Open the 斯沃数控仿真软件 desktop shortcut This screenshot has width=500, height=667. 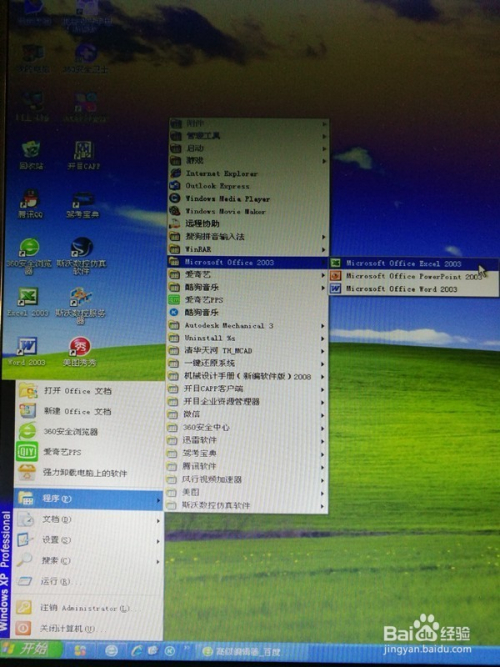[x=81, y=255]
